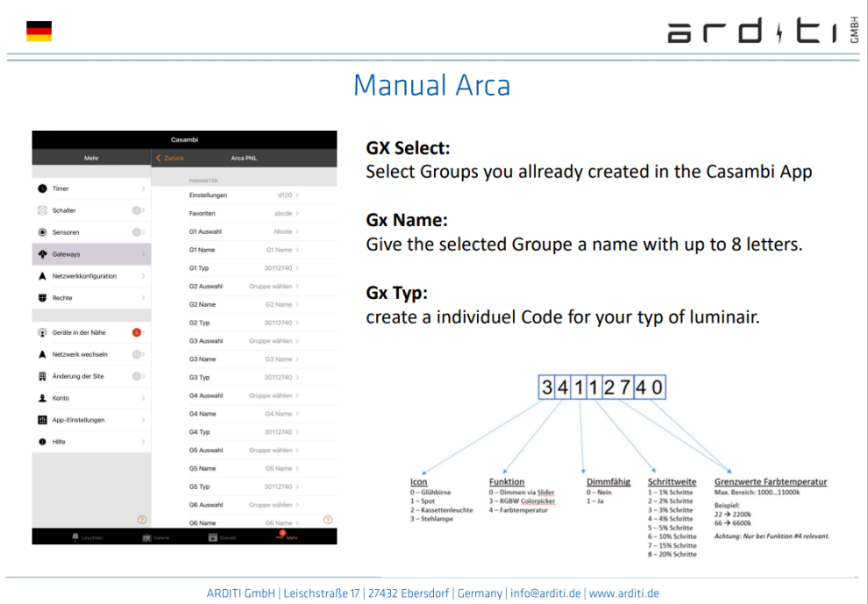868x604 pixels.
Task: Click the building icon beside Änderung der Site
Action: 43,376
